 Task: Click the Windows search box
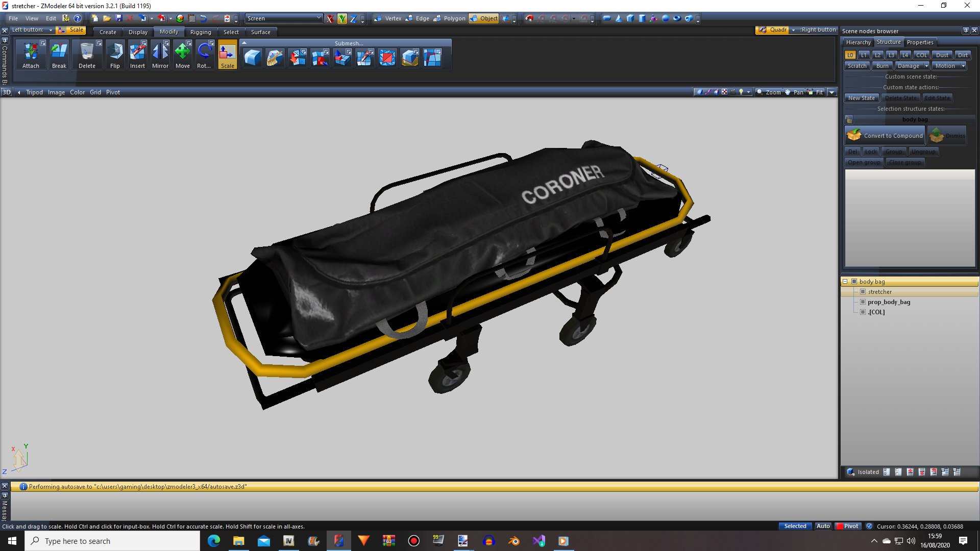112,541
